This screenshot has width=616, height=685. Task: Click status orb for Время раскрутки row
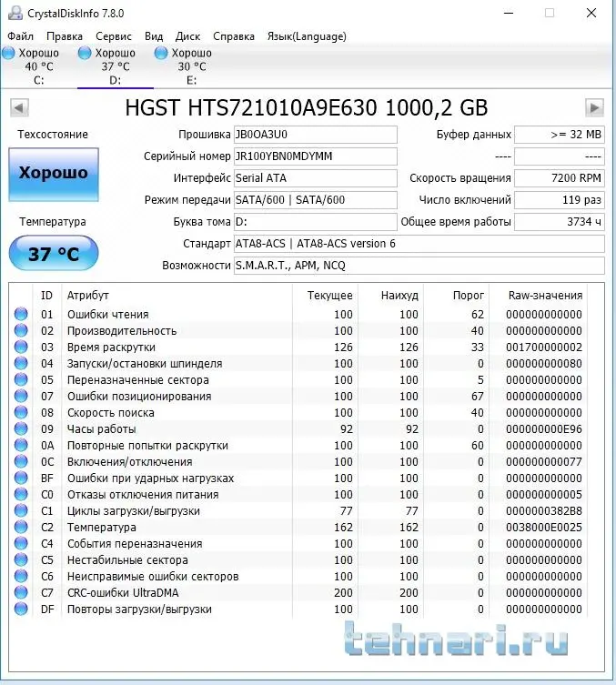[21, 347]
